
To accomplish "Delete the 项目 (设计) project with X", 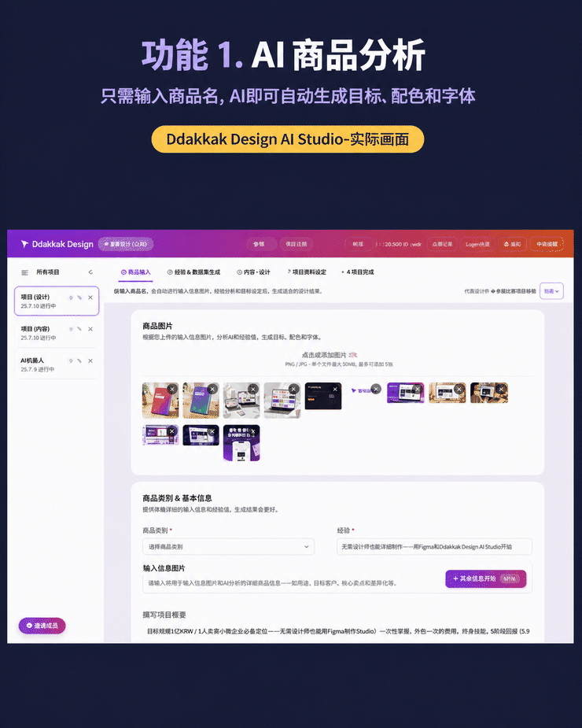I will click(90, 297).
